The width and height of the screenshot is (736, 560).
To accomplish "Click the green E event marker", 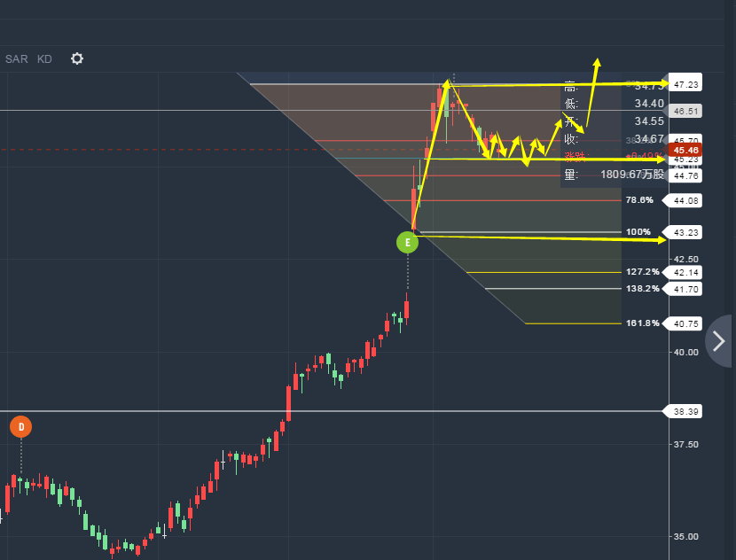I will (x=407, y=243).
